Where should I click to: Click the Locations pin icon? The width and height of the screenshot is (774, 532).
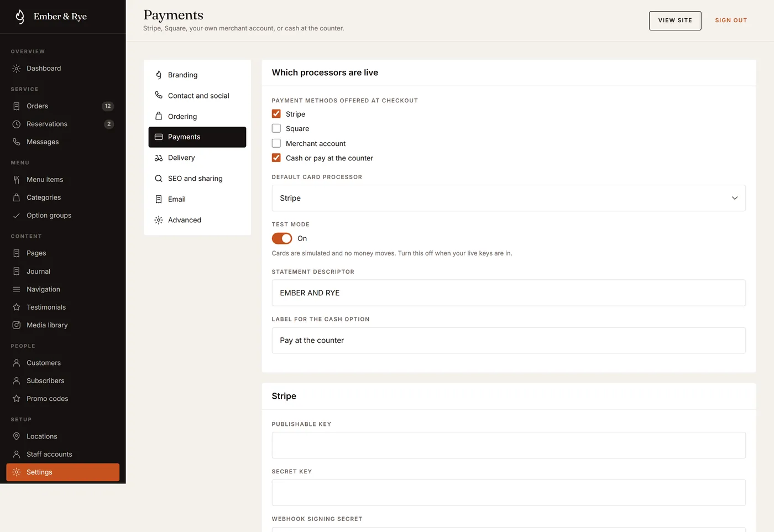coord(17,436)
